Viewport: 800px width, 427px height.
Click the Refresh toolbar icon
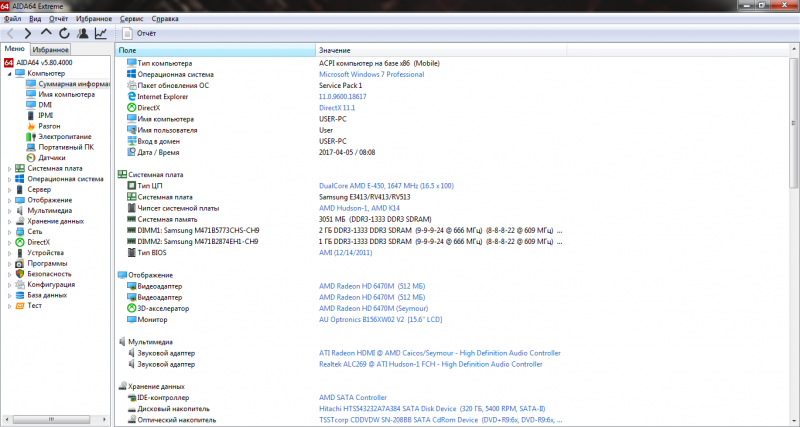coord(64,33)
